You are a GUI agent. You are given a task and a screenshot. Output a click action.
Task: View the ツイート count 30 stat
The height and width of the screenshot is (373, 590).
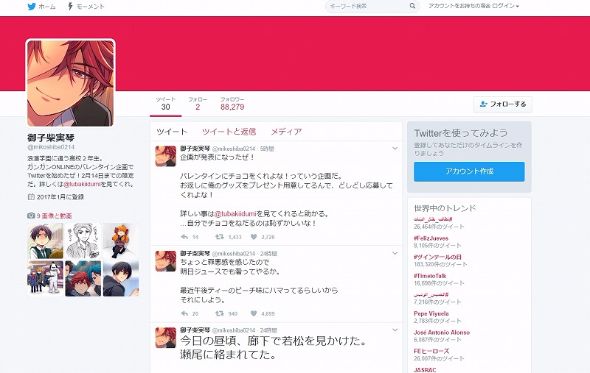point(166,104)
